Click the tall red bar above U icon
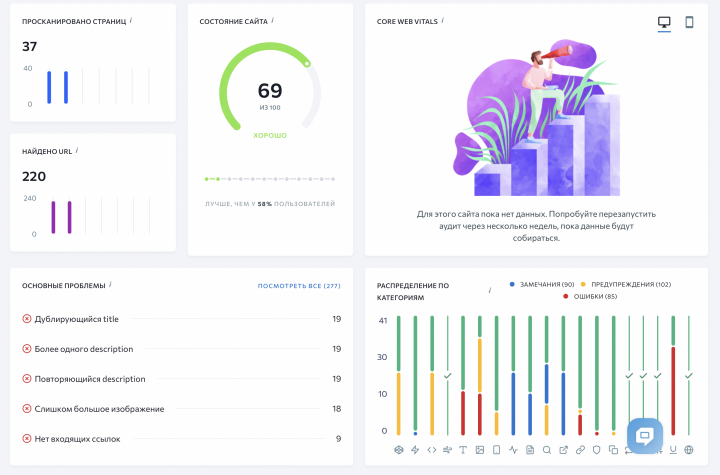This screenshot has height=475, width=720. pos(673,390)
